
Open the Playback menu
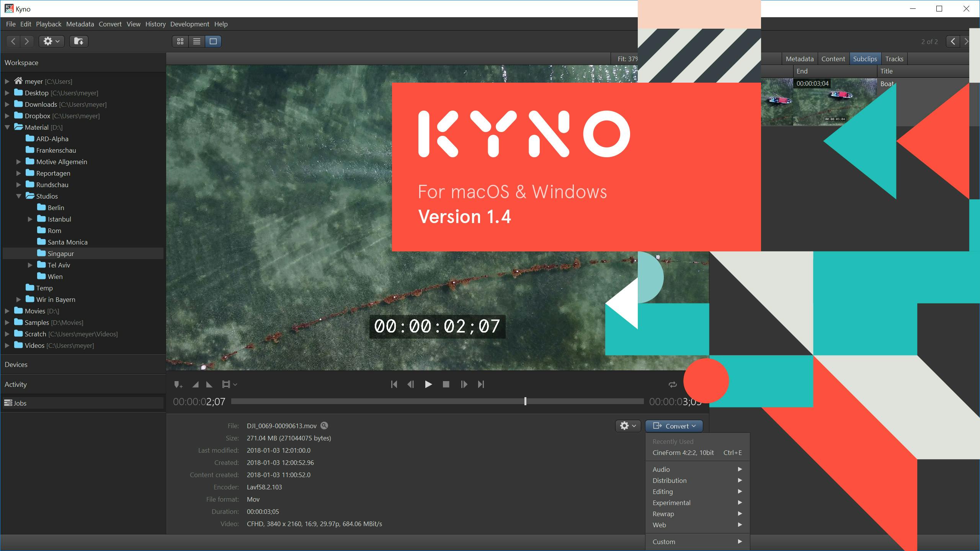click(x=49, y=24)
